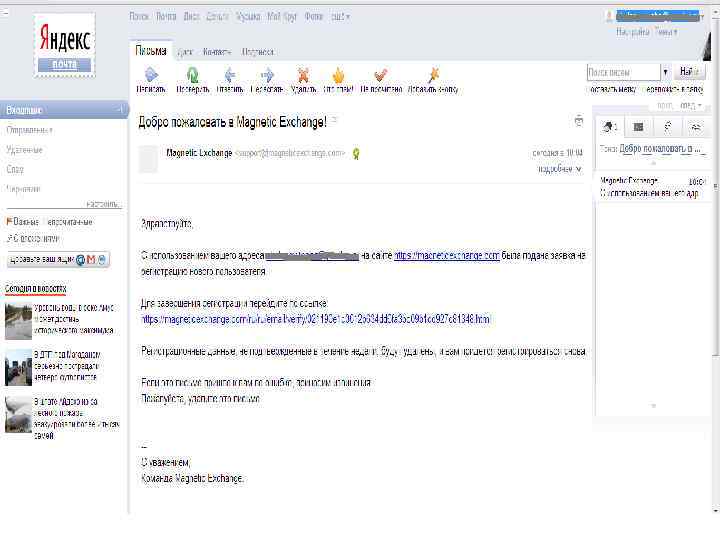Click the round blue mail icon after Gmail

[x=102, y=260]
